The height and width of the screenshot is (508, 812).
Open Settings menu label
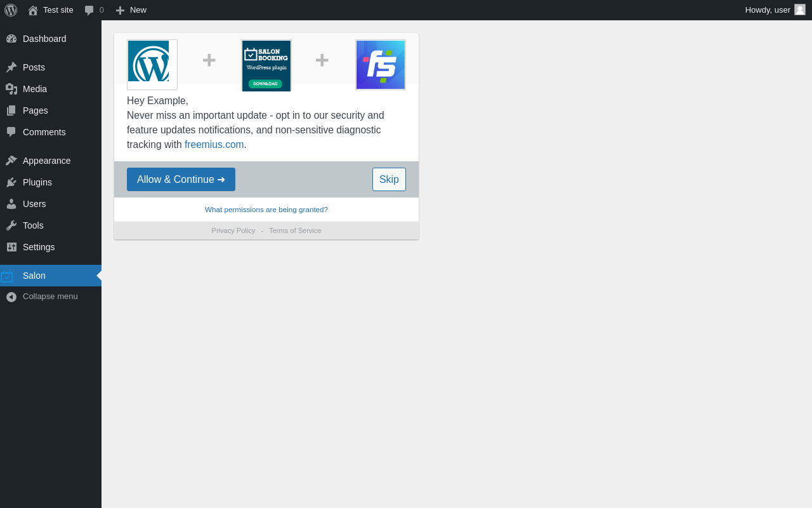click(x=39, y=247)
